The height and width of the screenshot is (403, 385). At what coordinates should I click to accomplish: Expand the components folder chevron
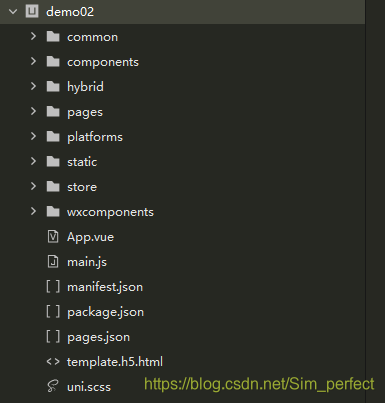click(33, 61)
